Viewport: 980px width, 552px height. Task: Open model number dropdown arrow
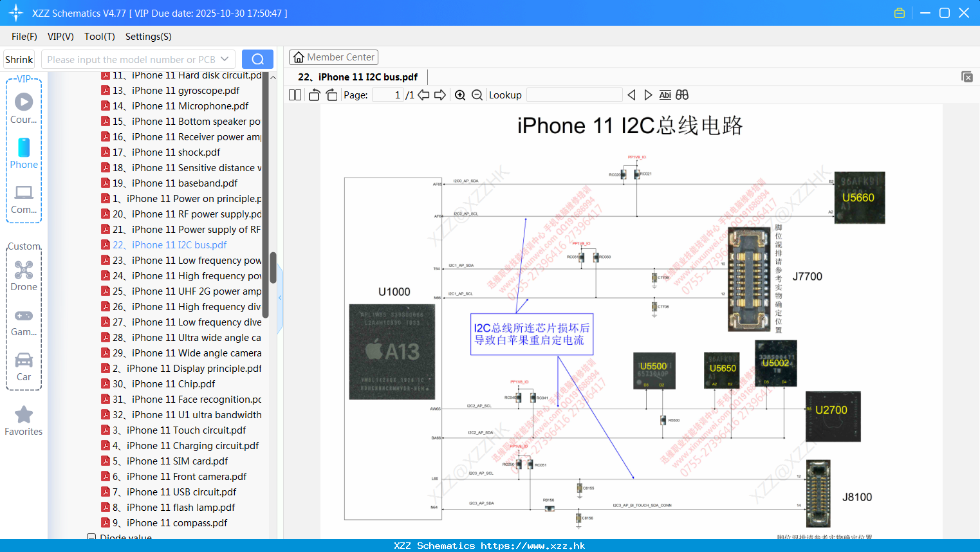225,59
